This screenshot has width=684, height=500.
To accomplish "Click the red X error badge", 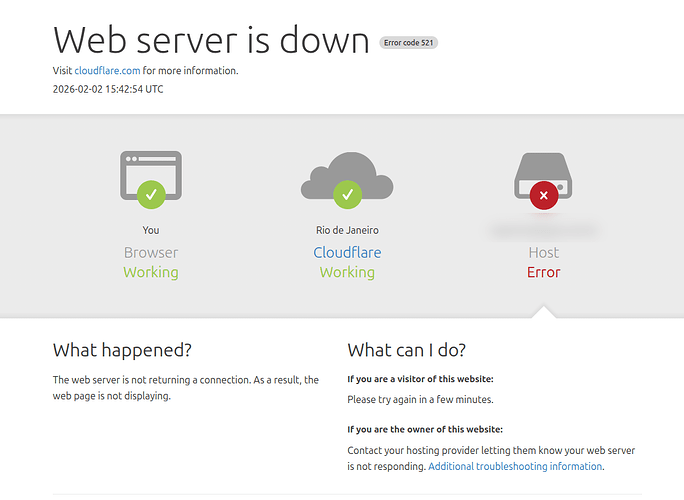I will (x=544, y=195).
